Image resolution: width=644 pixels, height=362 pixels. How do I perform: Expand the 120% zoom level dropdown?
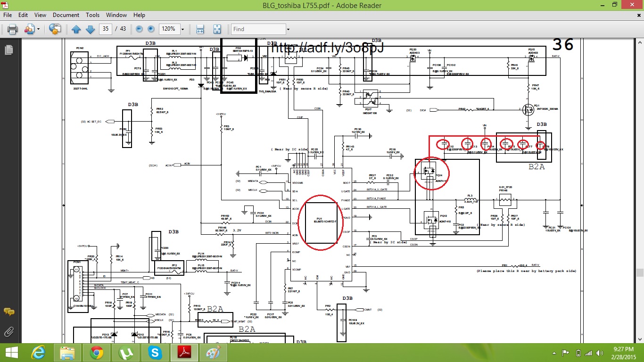tap(182, 29)
